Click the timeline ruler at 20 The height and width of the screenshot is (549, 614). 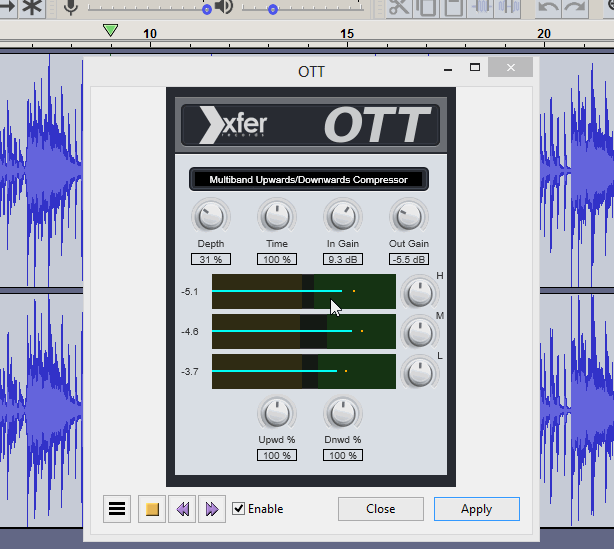pyautogui.click(x=544, y=34)
